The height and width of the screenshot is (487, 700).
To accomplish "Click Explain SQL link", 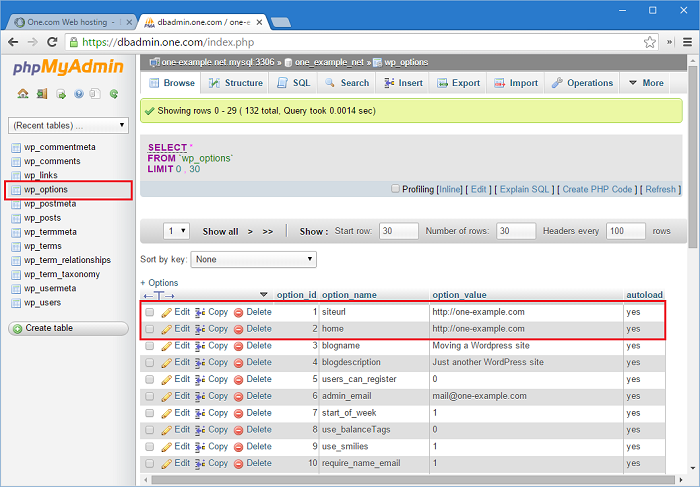I will (524, 189).
